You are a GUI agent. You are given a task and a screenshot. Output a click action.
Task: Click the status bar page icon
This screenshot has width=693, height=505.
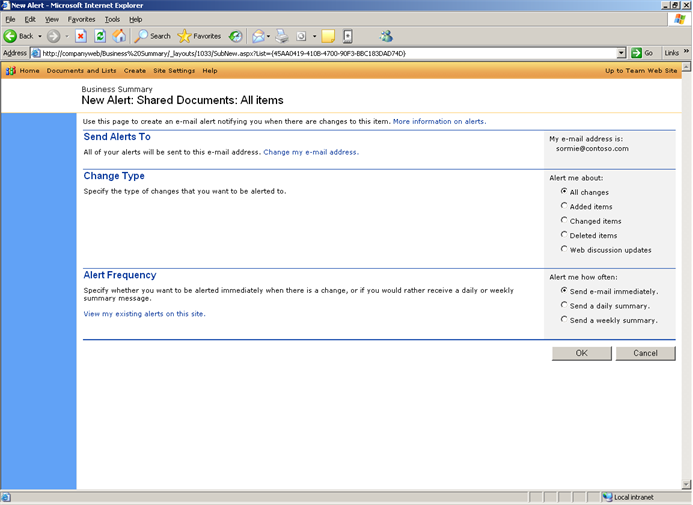pyautogui.click(x=6, y=497)
